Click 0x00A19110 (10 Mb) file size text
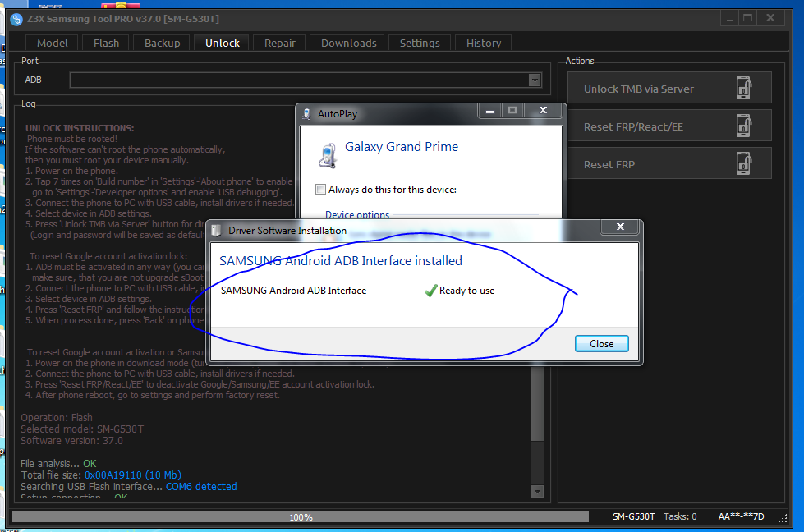The width and height of the screenshot is (804, 532). coord(133,475)
